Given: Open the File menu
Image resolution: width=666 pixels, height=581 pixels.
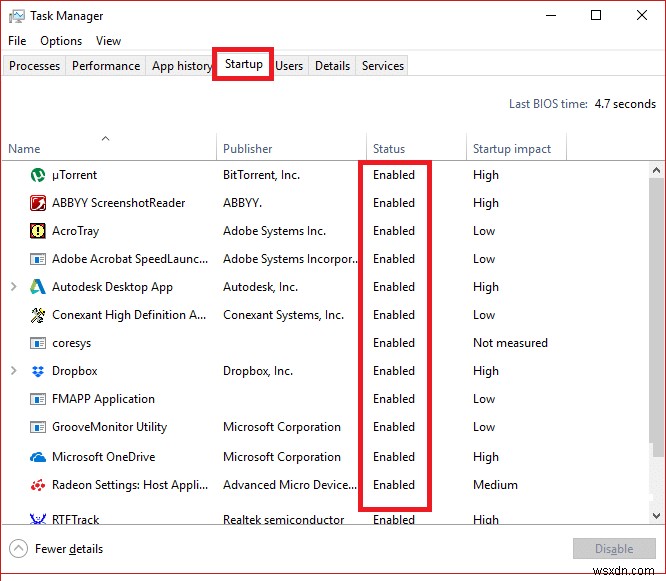Looking at the screenshot, I should coord(17,41).
